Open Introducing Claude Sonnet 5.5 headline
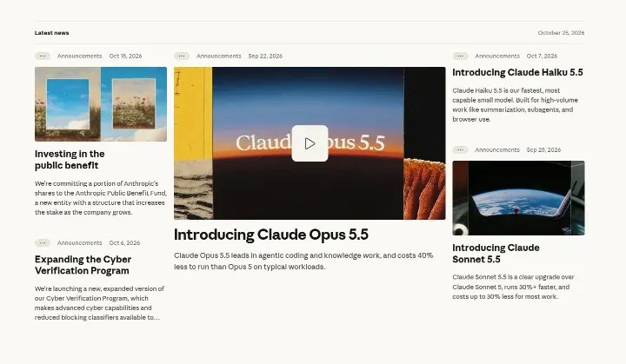 pos(496,254)
